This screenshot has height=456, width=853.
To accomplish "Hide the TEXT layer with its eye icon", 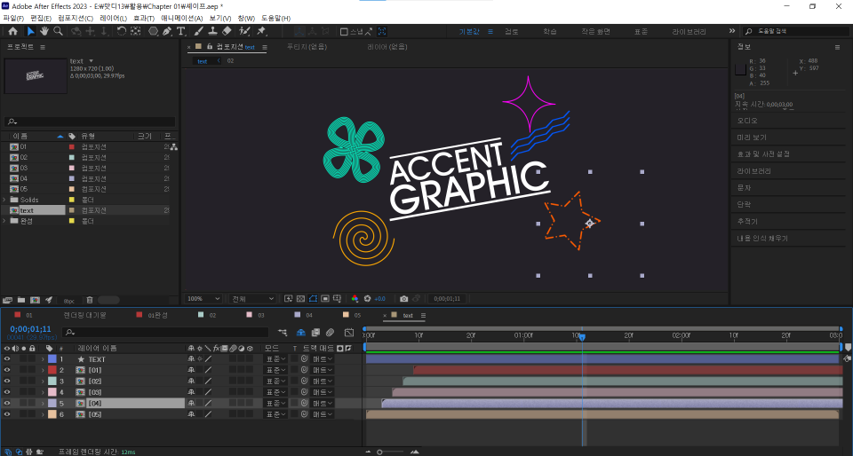I will coord(7,359).
